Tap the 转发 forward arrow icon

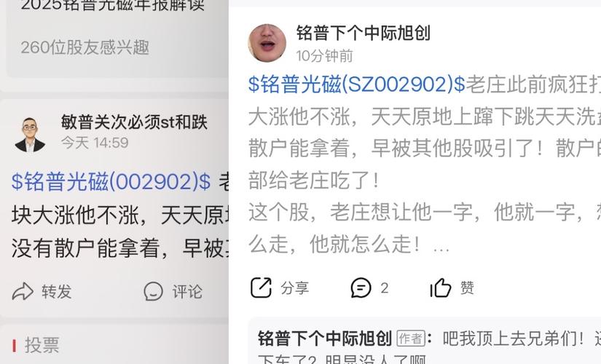(x=23, y=292)
